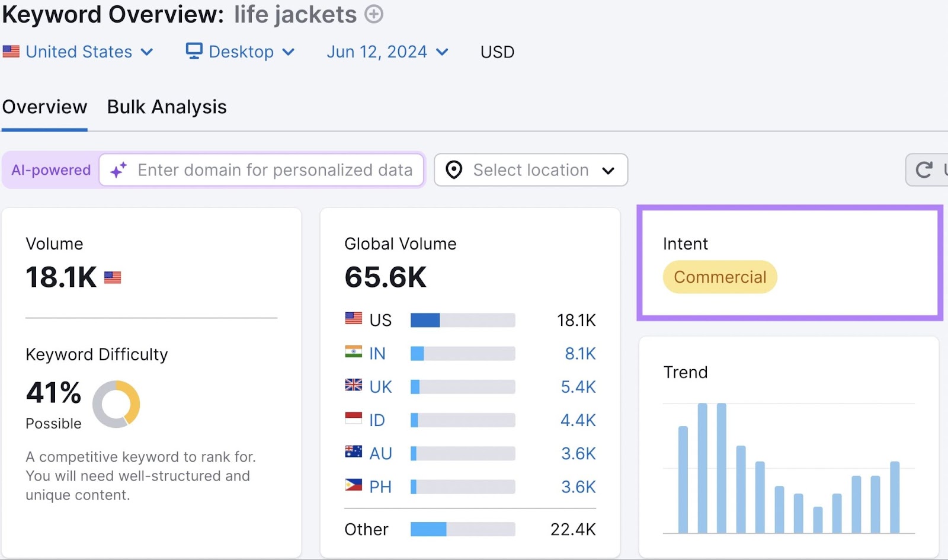Click the last bar in the Trend chart

(895, 497)
